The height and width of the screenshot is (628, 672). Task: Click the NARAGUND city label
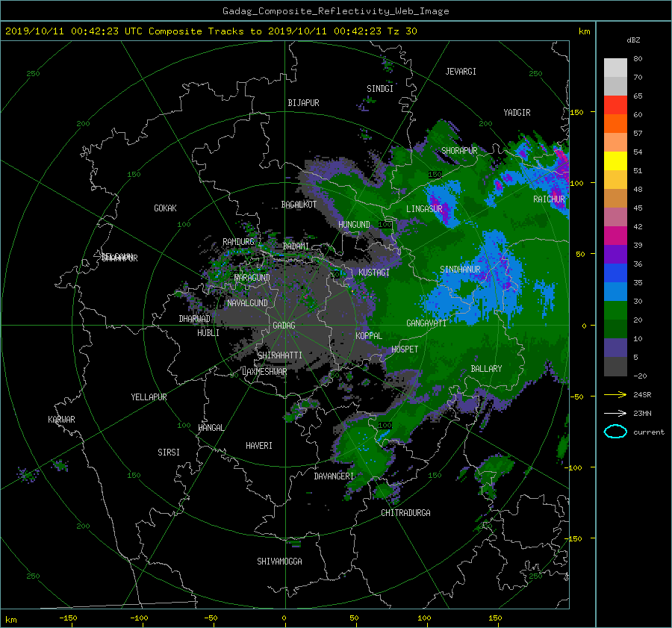pos(252,278)
